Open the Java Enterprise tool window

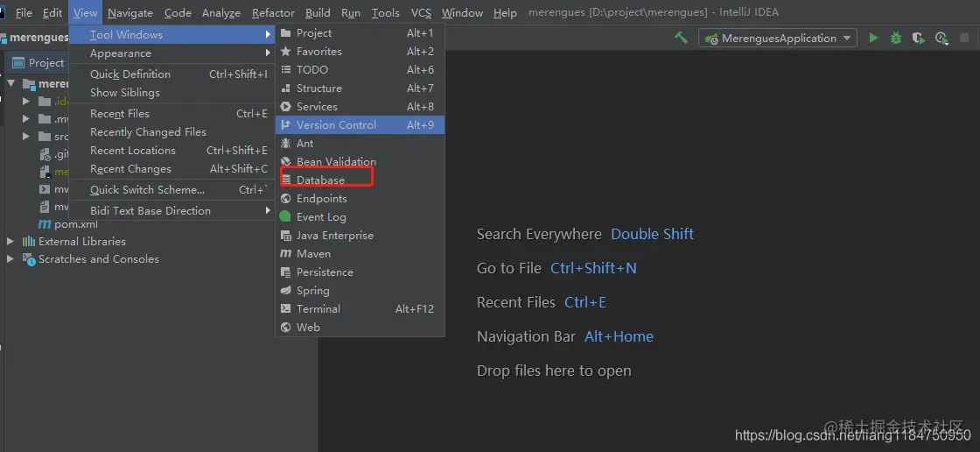(360, 236)
